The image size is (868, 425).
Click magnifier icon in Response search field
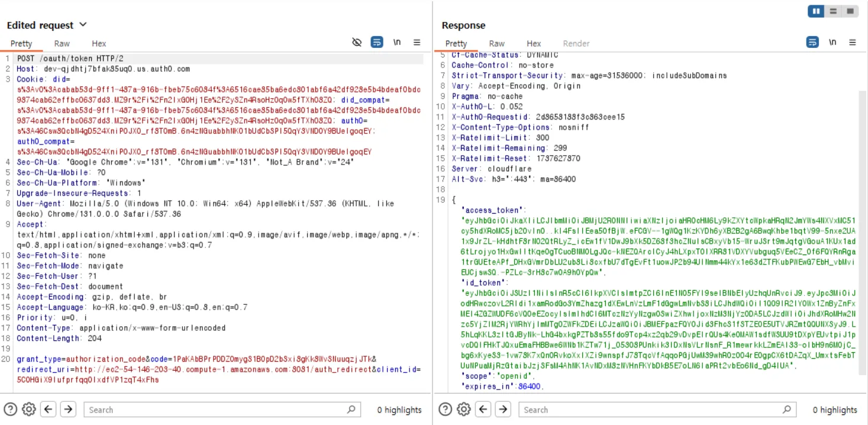coord(786,409)
